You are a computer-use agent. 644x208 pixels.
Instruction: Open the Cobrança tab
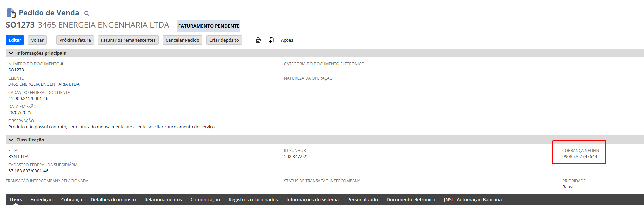(71, 200)
